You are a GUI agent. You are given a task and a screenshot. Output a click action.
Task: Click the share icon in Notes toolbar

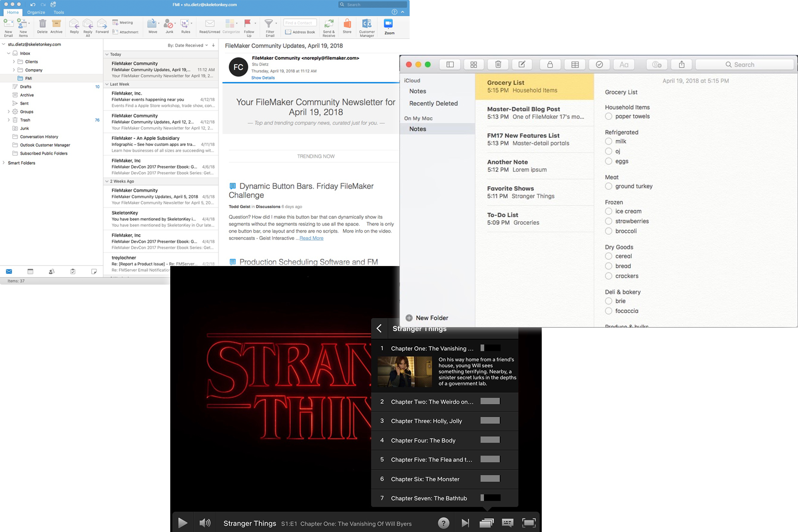coord(681,65)
